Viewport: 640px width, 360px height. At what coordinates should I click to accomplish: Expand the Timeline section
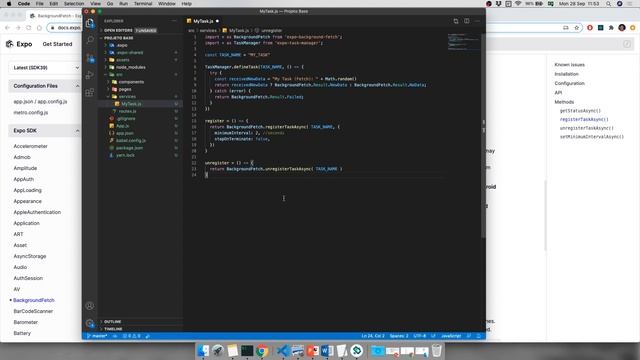(x=113, y=329)
